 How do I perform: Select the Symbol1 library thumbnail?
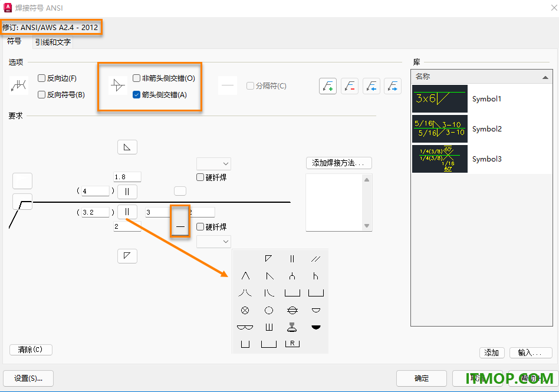tap(439, 98)
